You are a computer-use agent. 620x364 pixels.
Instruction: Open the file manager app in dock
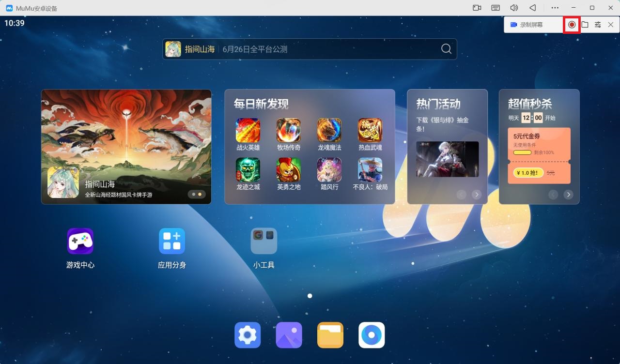330,335
